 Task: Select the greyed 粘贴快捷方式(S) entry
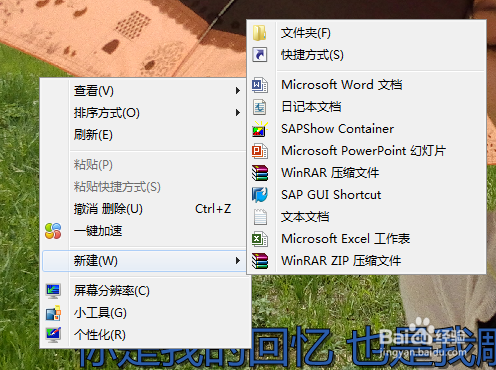click(x=143, y=187)
